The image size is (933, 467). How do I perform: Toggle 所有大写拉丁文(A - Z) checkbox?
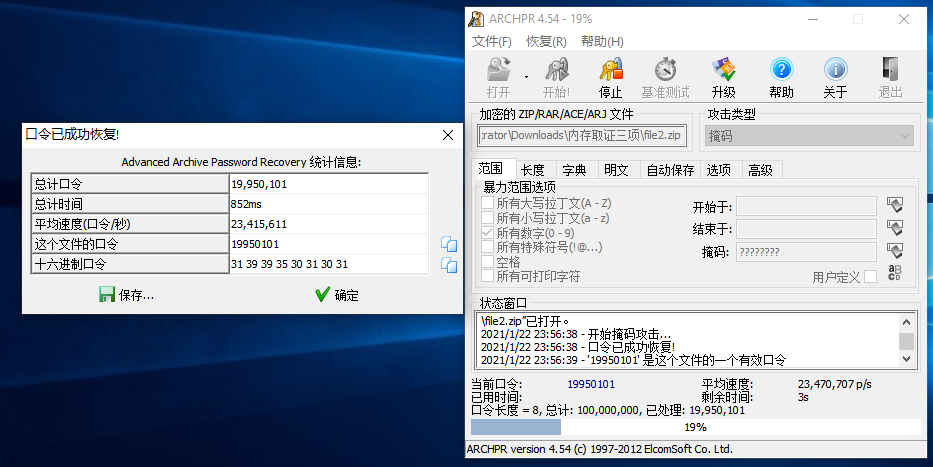pyautogui.click(x=487, y=203)
